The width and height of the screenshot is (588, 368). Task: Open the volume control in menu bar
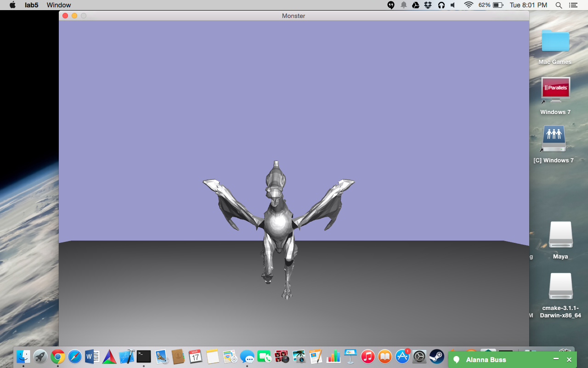click(453, 5)
